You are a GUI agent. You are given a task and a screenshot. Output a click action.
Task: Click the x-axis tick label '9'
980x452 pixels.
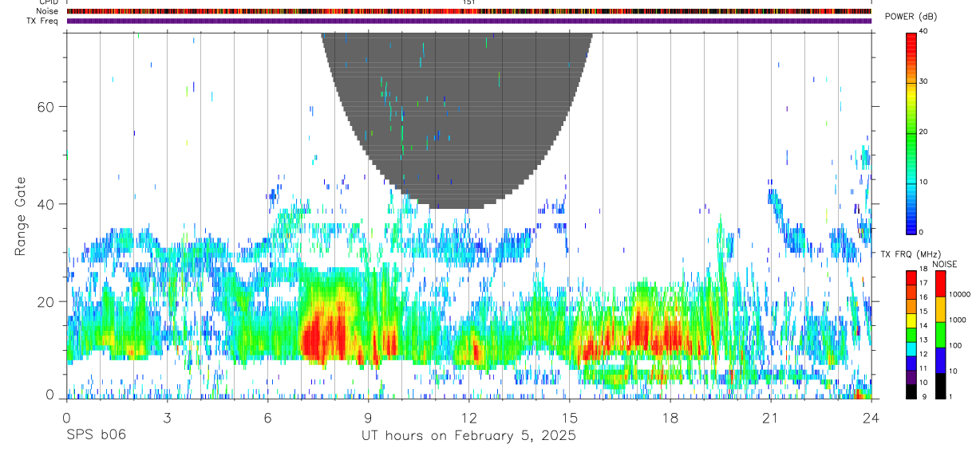click(369, 418)
